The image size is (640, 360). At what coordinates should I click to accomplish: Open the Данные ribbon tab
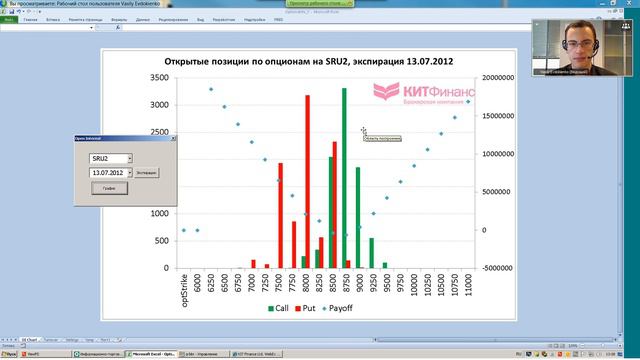pos(143,19)
